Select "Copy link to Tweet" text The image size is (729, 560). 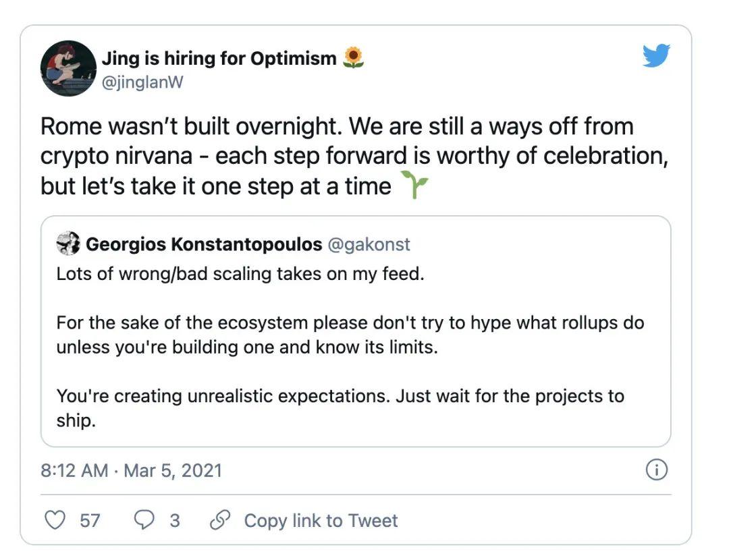tap(321, 521)
